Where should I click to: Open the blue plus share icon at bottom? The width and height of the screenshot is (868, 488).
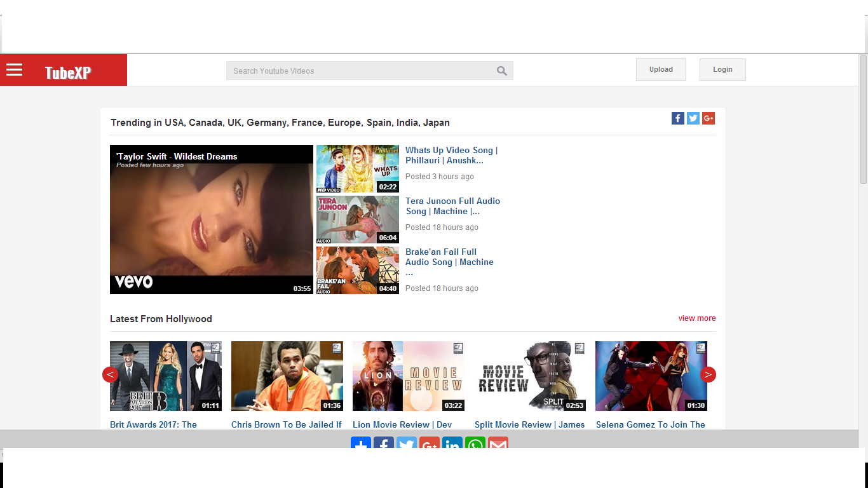tap(361, 444)
